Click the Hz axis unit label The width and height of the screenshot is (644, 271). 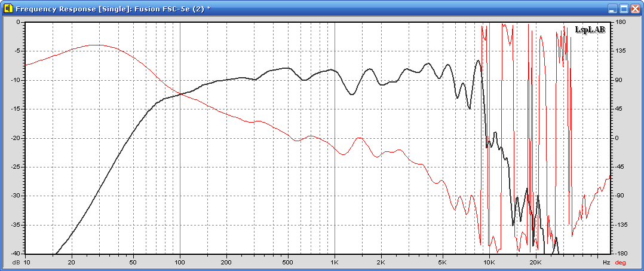(606, 261)
